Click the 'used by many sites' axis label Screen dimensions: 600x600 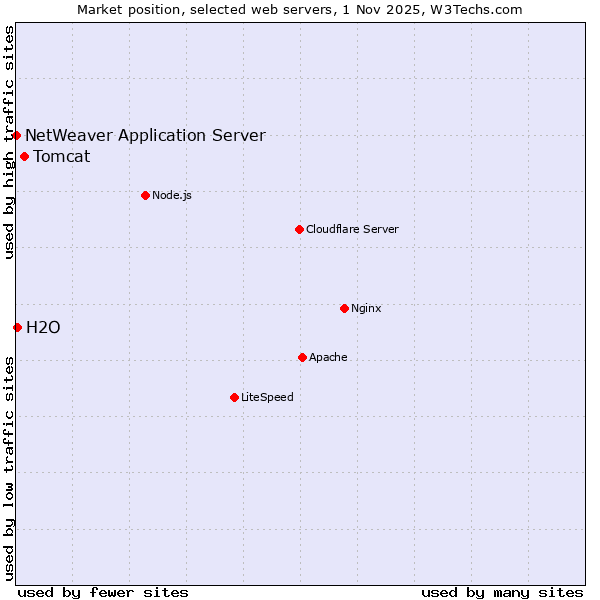pos(502,592)
